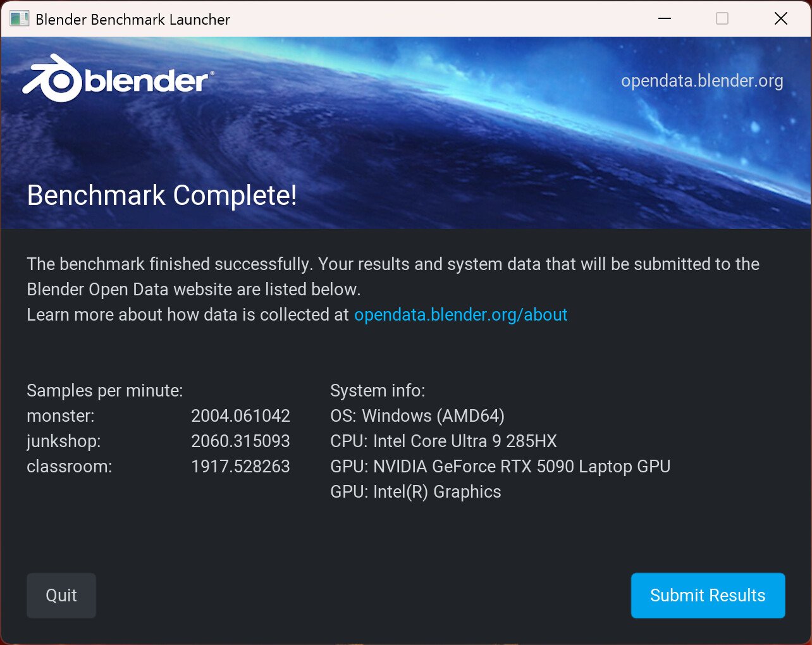
Task: Click the GPU: Intel(R) Graphics line
Action: 415,492
